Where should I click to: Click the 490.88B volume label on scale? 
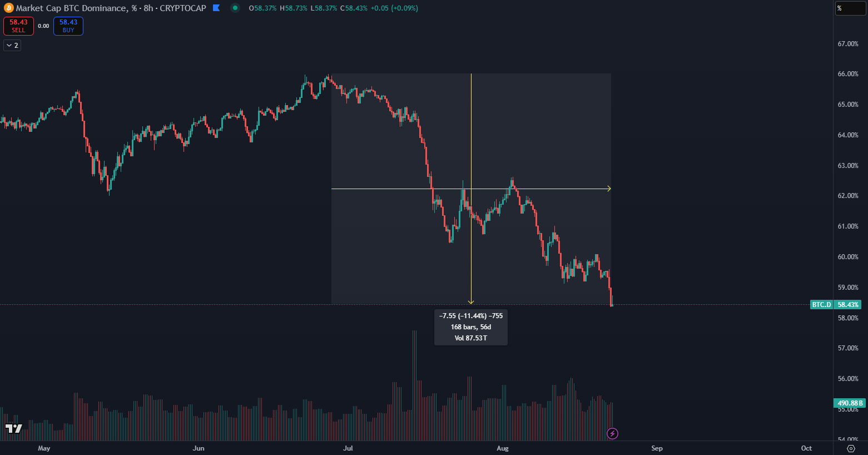(x=849, y=403)
